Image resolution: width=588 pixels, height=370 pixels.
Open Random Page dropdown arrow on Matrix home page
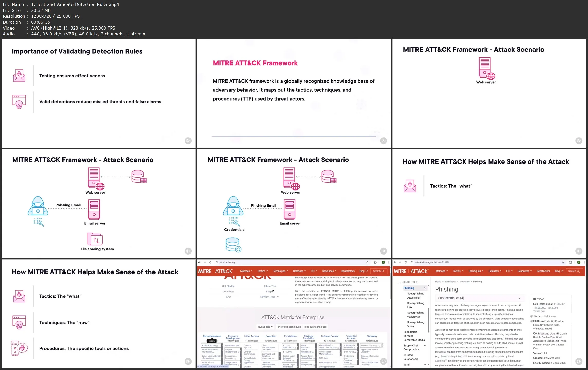point(278,297)
